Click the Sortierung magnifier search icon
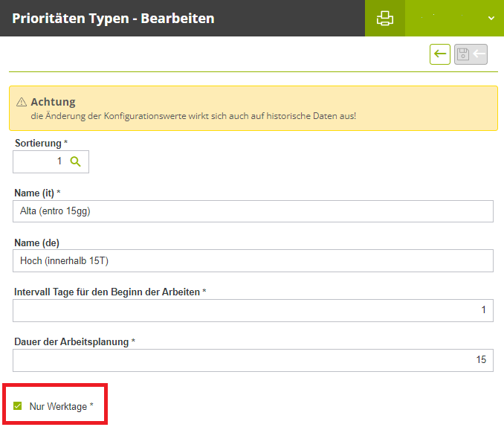Screen dimensions: 504x427 (75, 161)
